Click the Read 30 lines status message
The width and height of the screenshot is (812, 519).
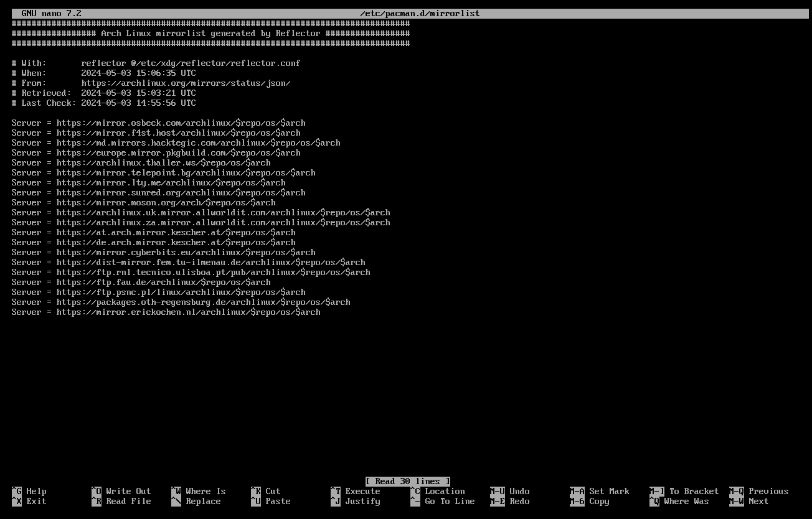click(x=407, y=481)
